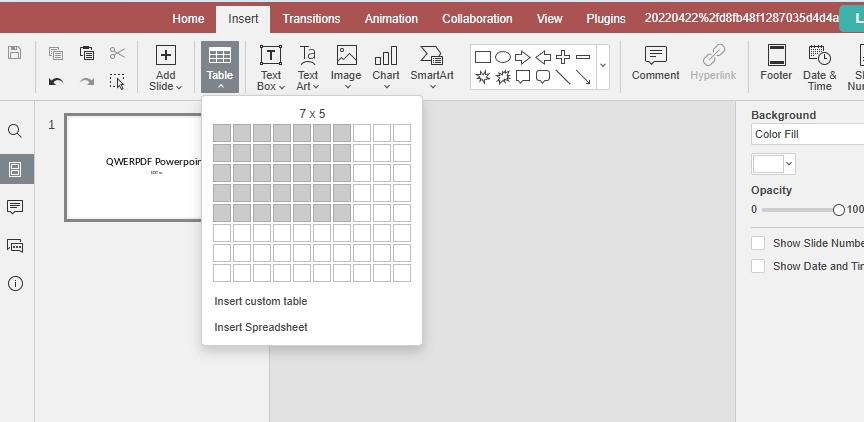This screenshot has width=864, height=422.
Task: Open the comments sidebar icon
Action: coord(15,207)
